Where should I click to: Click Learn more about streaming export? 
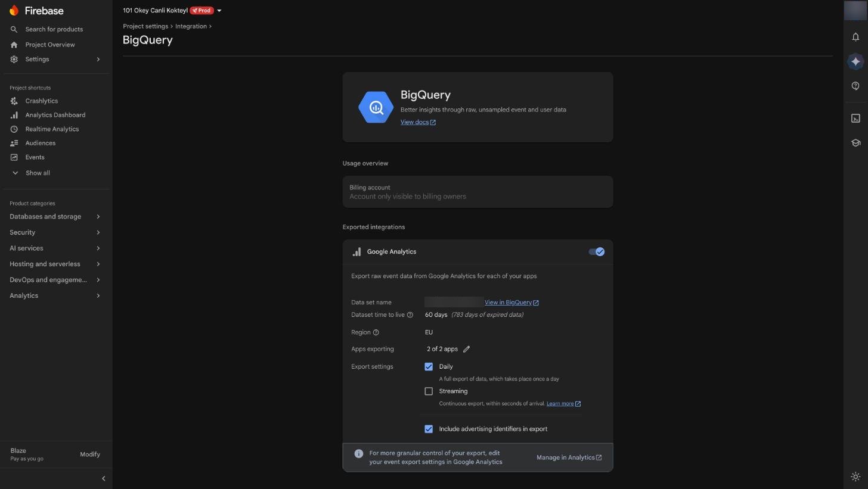click(x=563, y=404)
